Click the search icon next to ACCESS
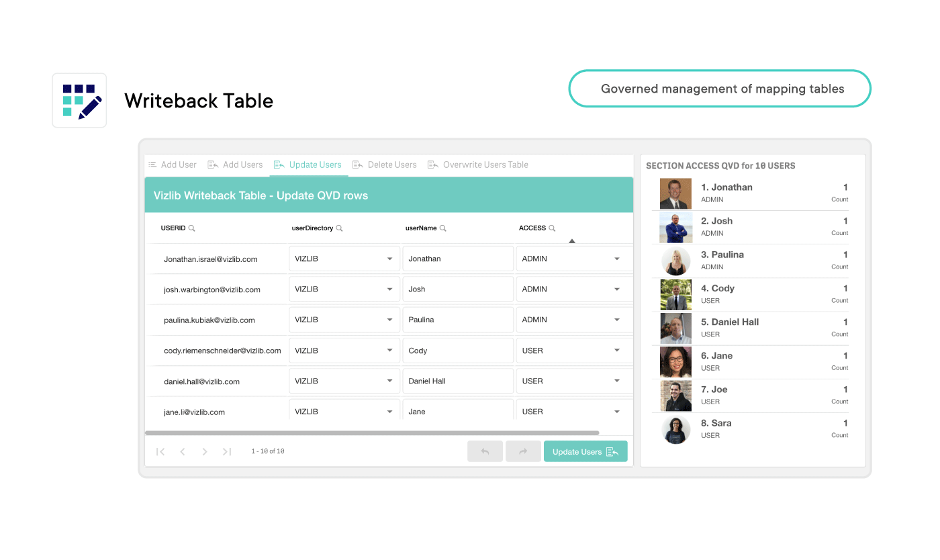 point(553,228)
